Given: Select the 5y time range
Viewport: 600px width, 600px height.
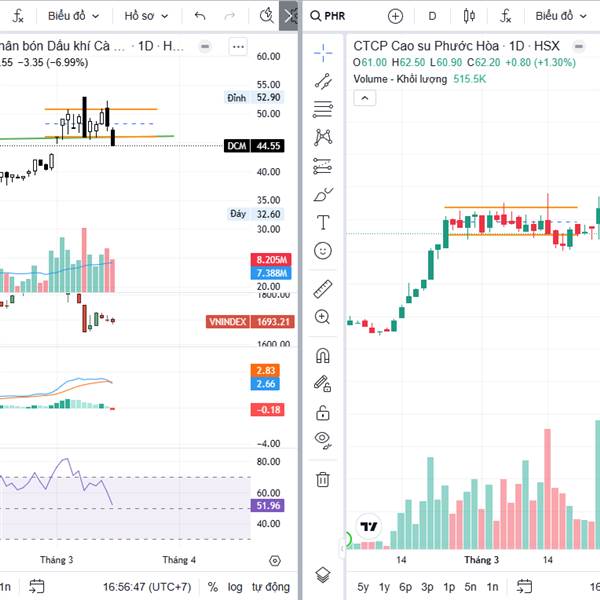Looking at the screenshot, I should click(x=362, y=587).
